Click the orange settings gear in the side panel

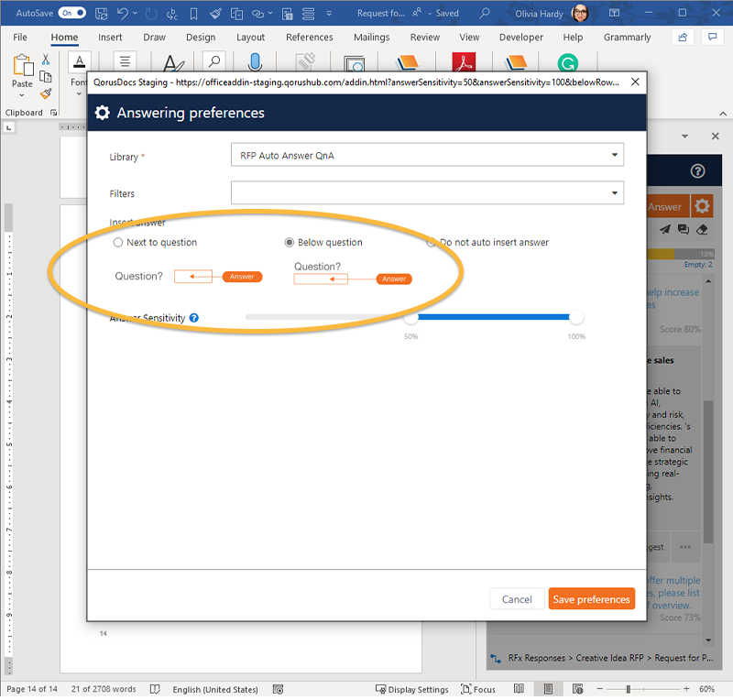701,206
